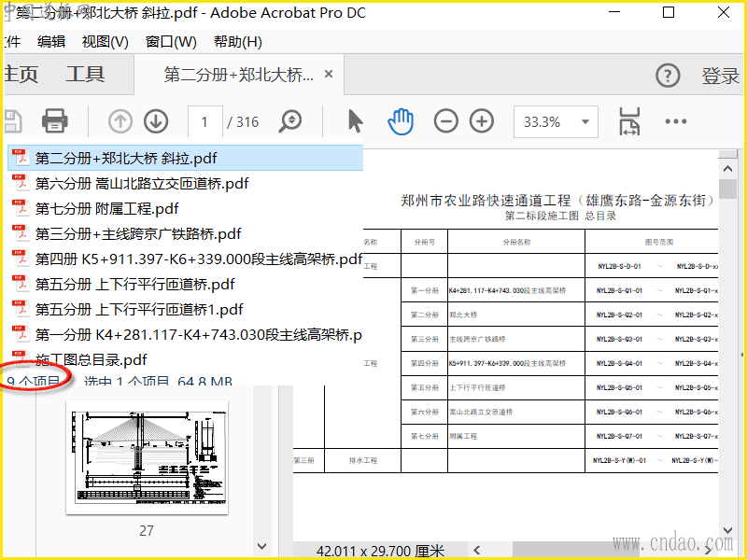Open the 视图(V) menu
This screenshot has height=560, width=747.
coord(106,42)
